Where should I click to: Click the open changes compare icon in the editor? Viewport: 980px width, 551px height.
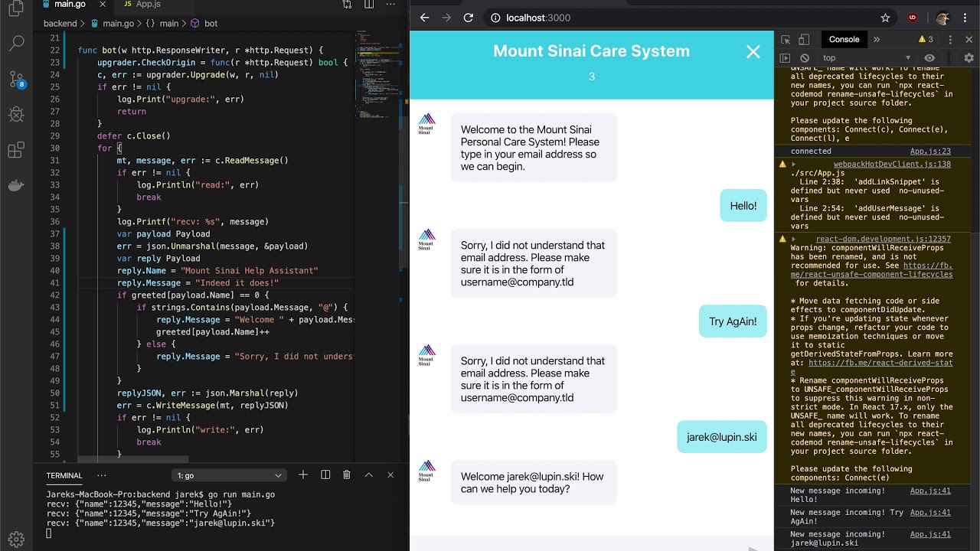[347, 4]
